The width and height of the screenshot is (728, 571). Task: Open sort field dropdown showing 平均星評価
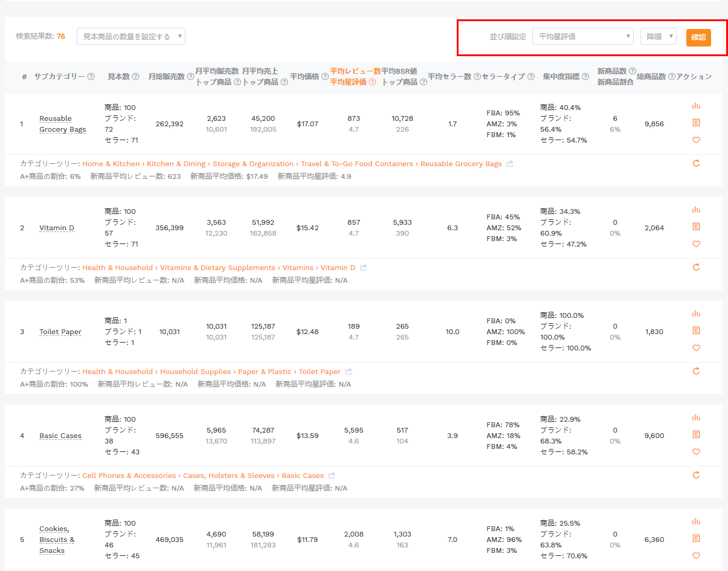tap(583, 36)
